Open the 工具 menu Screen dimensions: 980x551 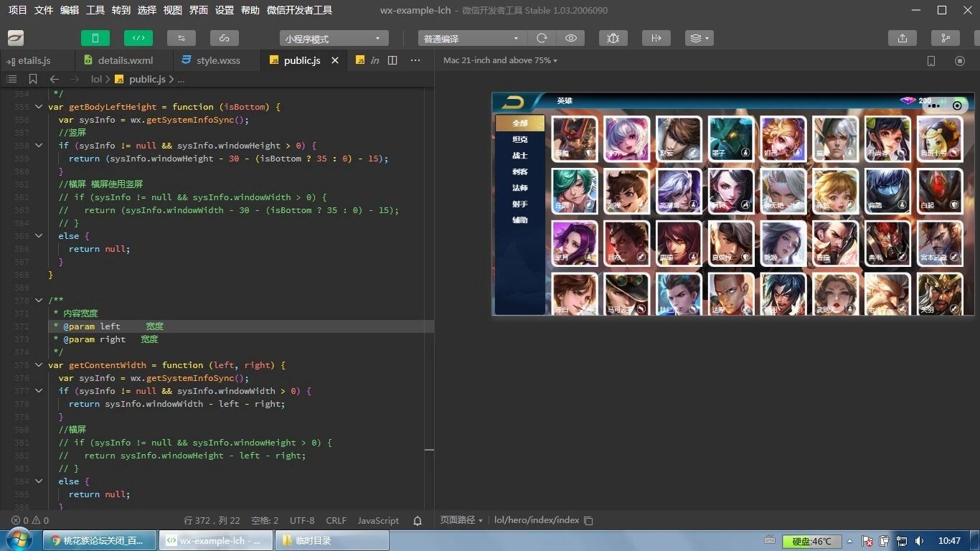click(x=95, y=10)
